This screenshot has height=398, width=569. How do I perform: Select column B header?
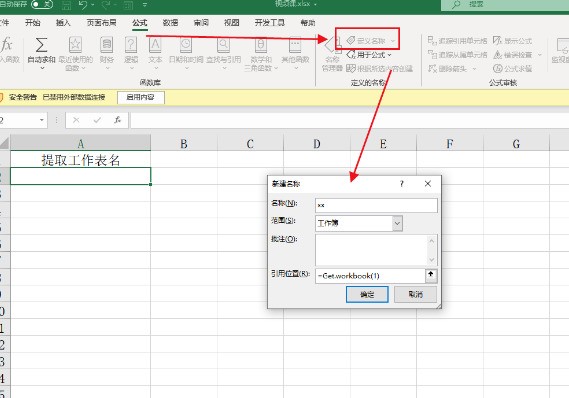click(x=184, y=144)
